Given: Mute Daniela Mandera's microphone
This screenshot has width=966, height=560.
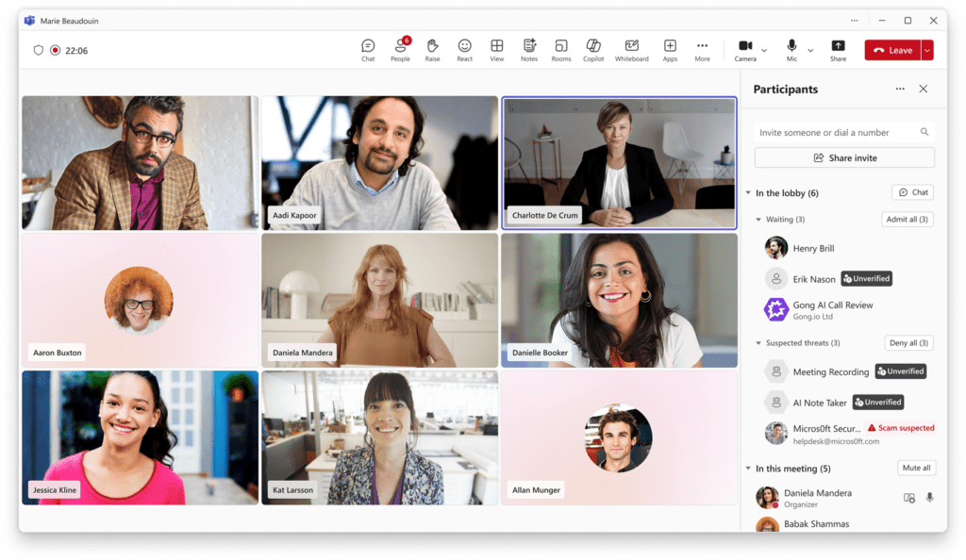Looking at the screenshot, I should click(930, 497).
